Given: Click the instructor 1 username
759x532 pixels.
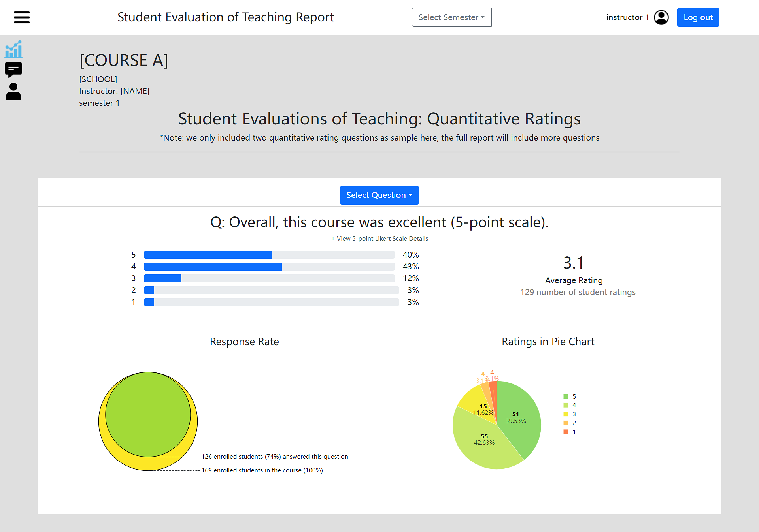Looking at the screenshot, I should [x=627, y=17].
